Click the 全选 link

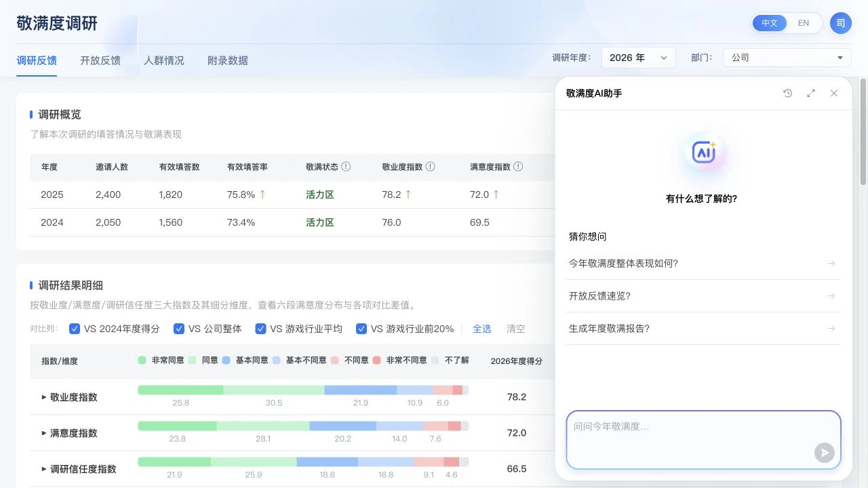(x=482, y=329)
